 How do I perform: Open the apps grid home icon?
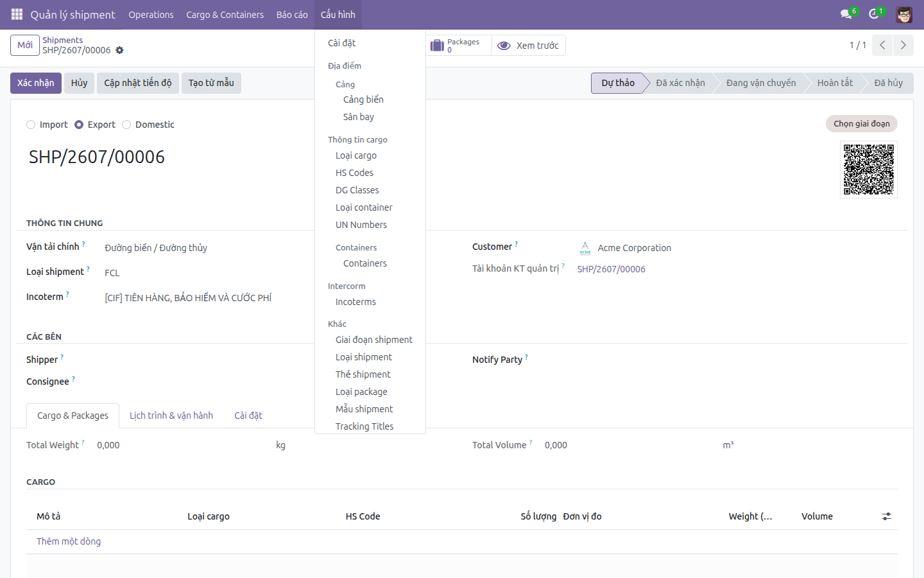pyautogui.click(x=17, y=14)
